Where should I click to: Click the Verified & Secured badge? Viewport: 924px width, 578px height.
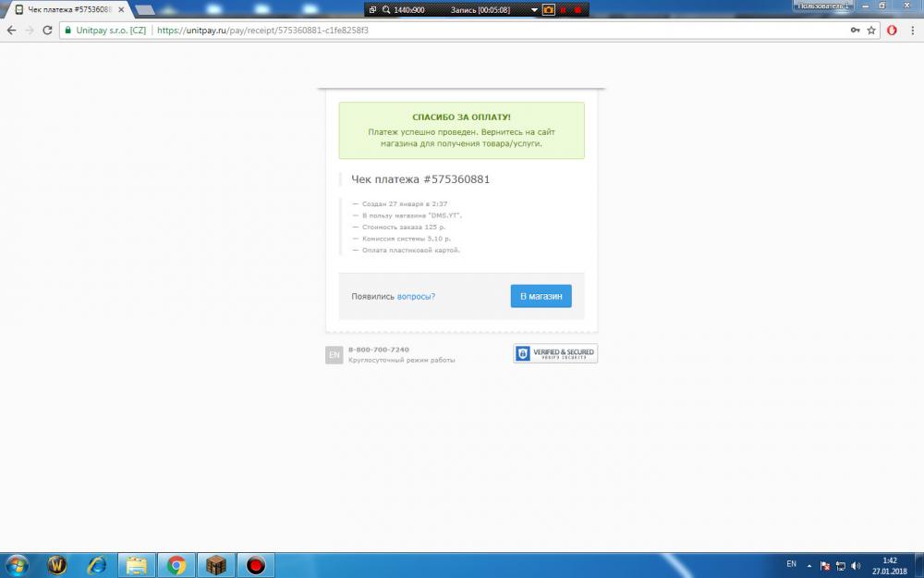(555, 353)
